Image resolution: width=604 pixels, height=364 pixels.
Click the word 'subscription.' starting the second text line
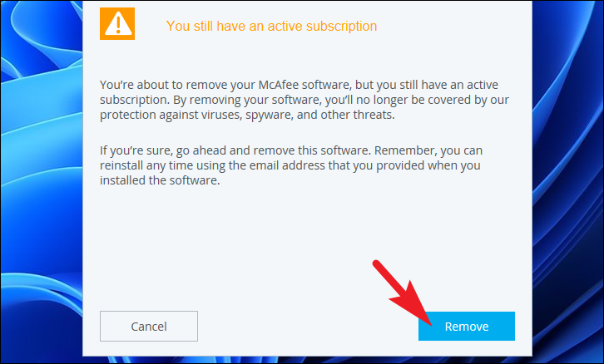[135, 100]
